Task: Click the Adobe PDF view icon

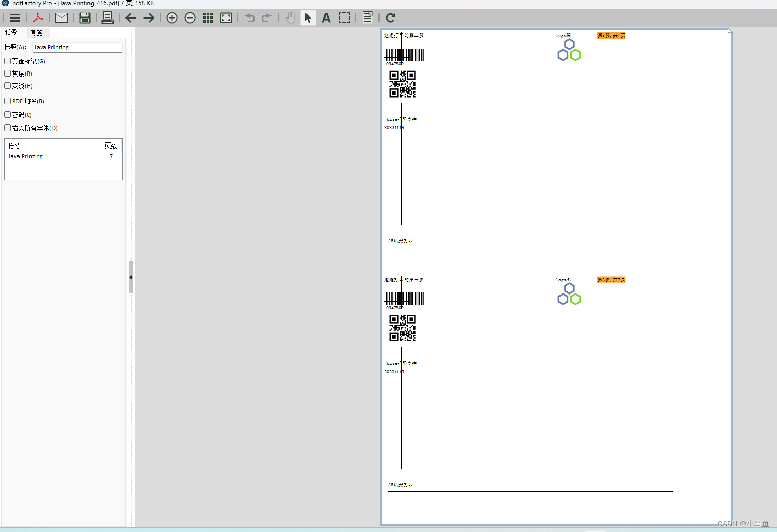Action: point(38,18)
